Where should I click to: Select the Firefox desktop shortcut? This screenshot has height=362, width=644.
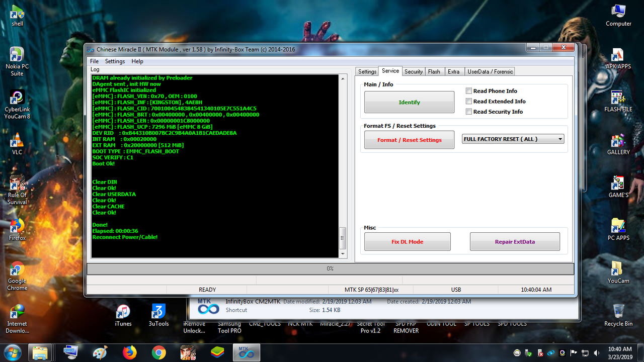click(17, 230)
